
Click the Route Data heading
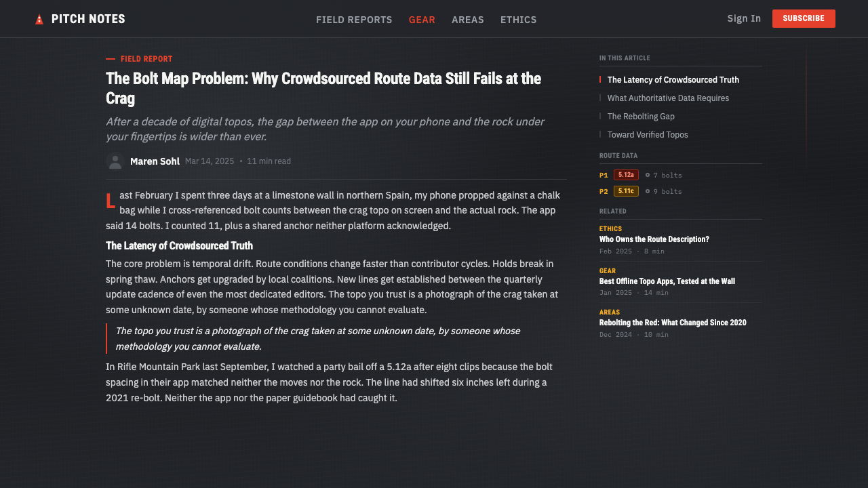pyautogui.click(x=618, y=156)
